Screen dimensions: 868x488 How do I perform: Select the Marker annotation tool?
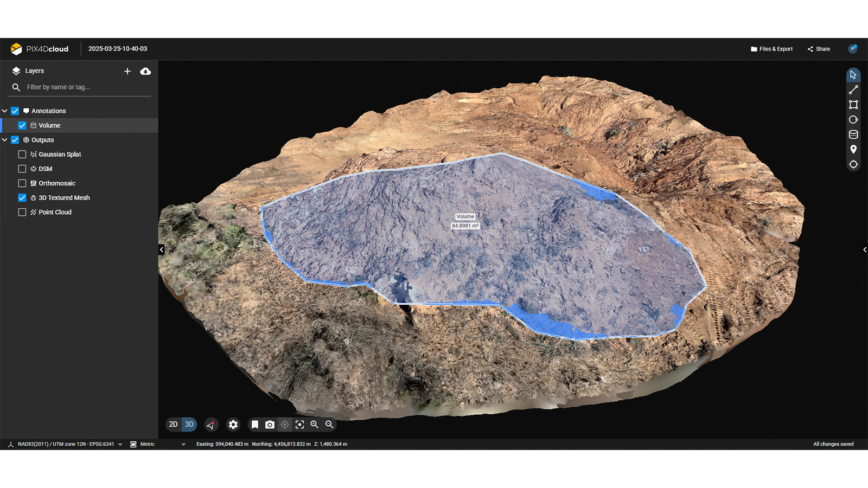[x=853, y=149]
